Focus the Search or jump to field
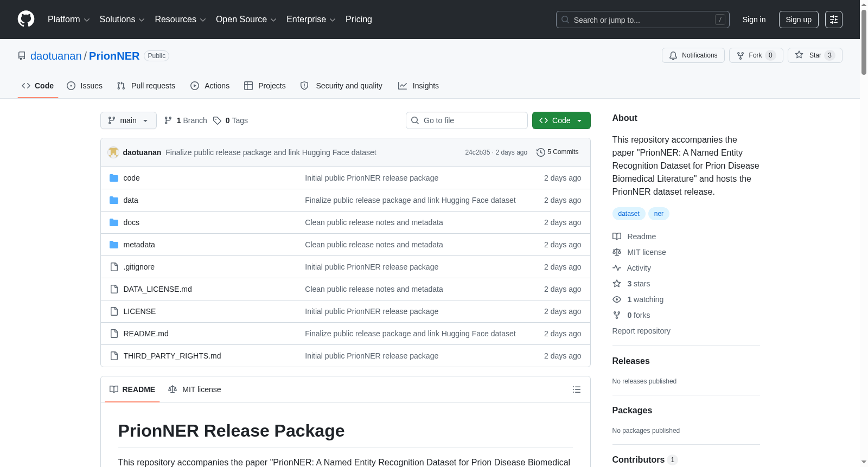Viewport: 868px width, 467px height. pyautogui.click(x=643, y=20)
